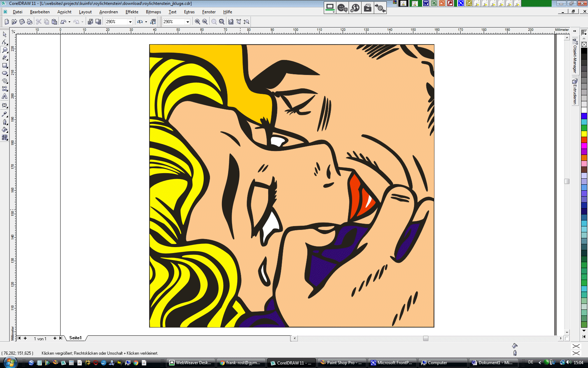The image size is (588, 368).
Task: Open the Effekte menu
Action: (x=132, y=12)
